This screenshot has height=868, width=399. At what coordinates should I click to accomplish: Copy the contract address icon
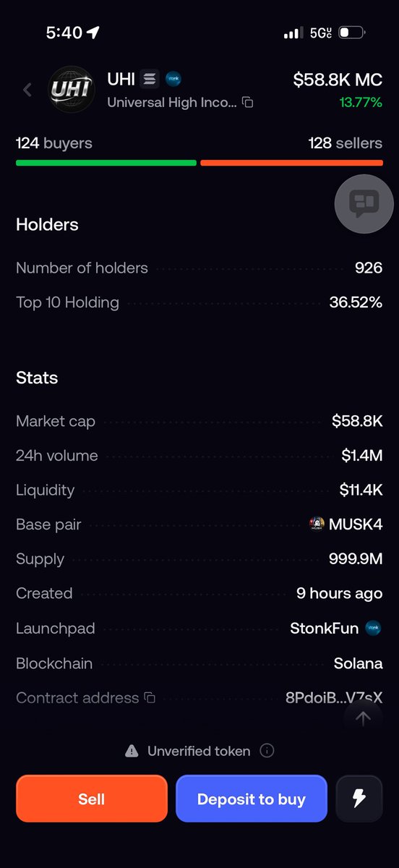150,698
